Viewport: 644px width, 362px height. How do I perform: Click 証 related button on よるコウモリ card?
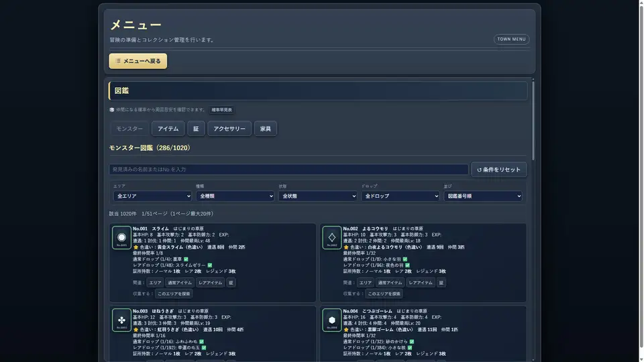coord(441,282)
